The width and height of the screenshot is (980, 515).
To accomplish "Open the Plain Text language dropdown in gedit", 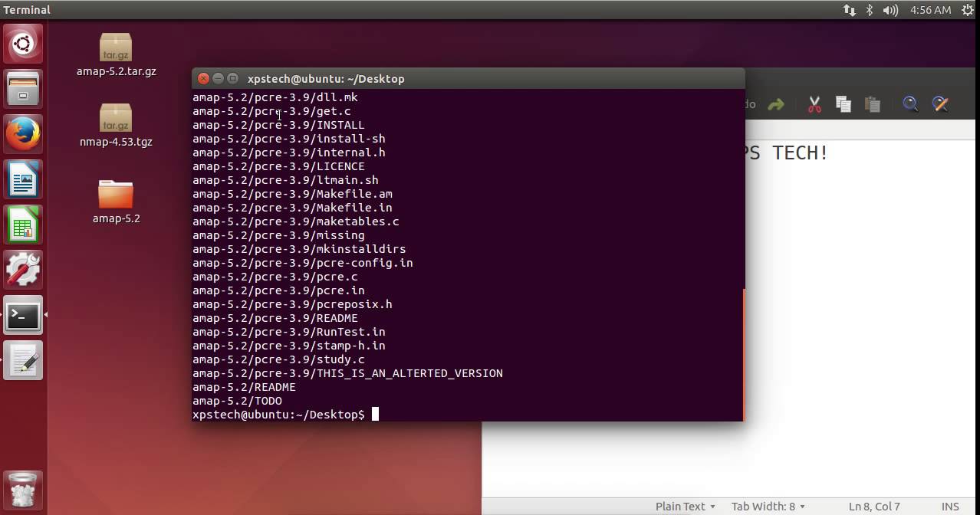I will point(685,507).
